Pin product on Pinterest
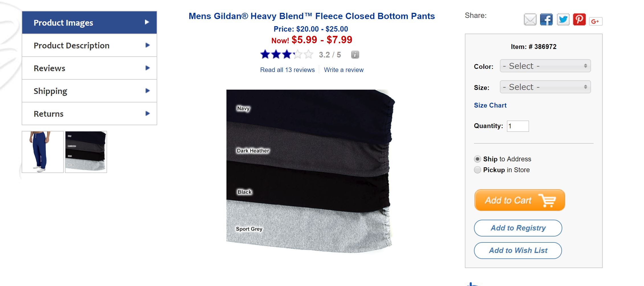The image size is (644, 286). click(x=579, y=20)
